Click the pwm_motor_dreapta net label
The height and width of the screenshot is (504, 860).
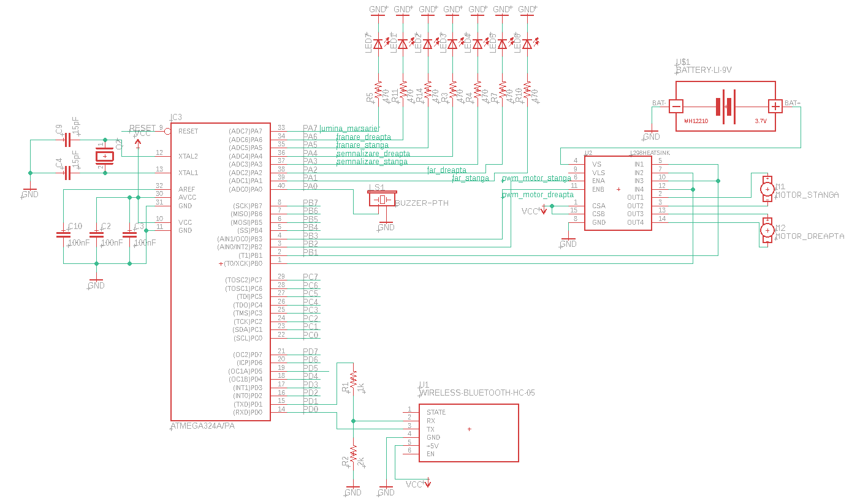tap(538, 195)
